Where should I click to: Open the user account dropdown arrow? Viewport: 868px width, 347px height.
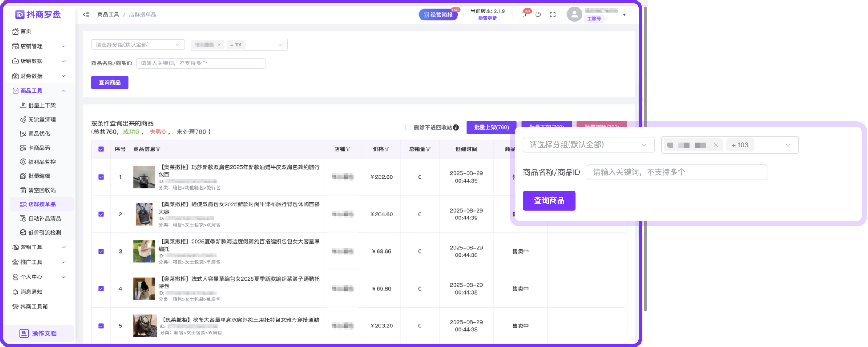(624, 15)
